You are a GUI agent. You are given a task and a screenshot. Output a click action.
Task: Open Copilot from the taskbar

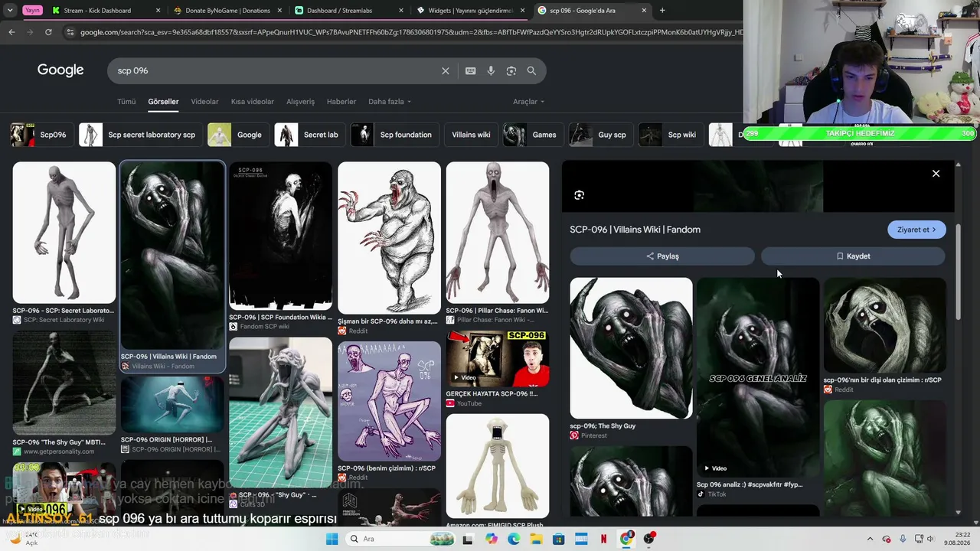click(x=492, y=539)
